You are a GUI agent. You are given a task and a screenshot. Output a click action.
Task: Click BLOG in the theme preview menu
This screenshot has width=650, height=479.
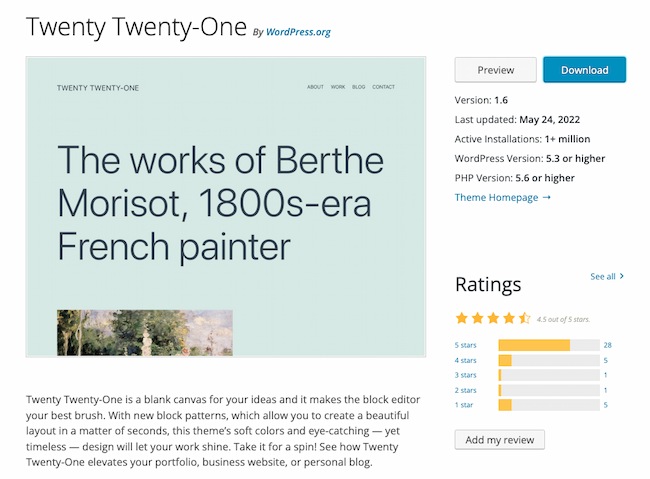[359, 87]
